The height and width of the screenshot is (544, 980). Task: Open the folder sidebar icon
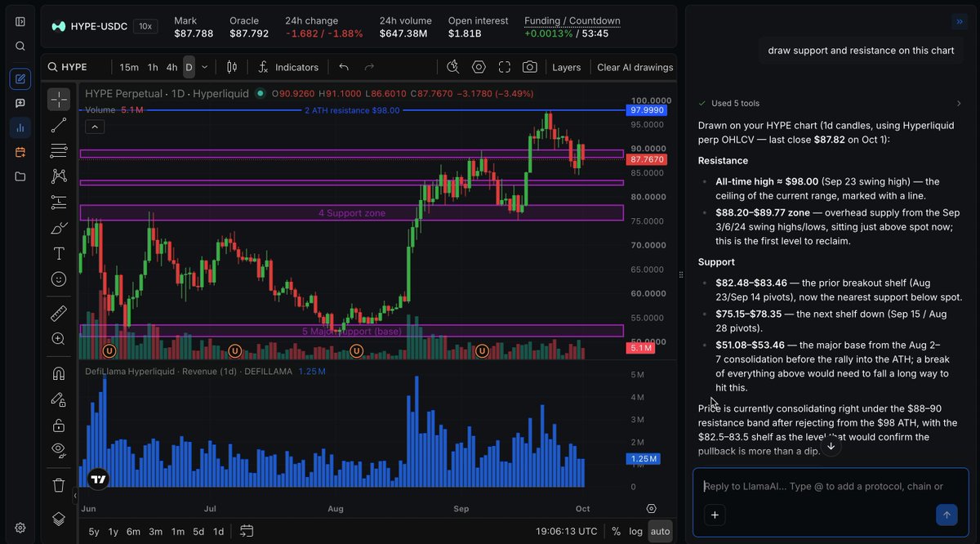click(x=20, y=176)
